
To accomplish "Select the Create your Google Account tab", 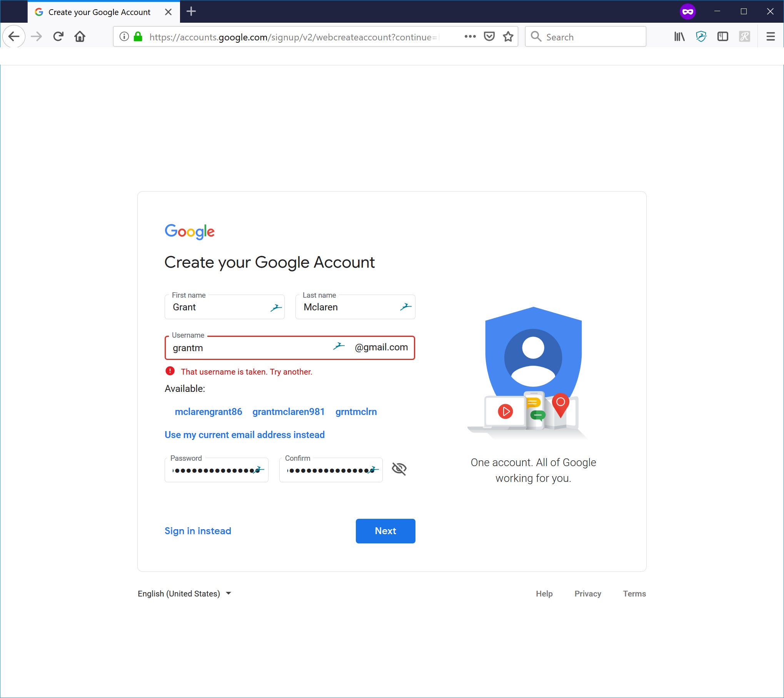I will 99,12.
